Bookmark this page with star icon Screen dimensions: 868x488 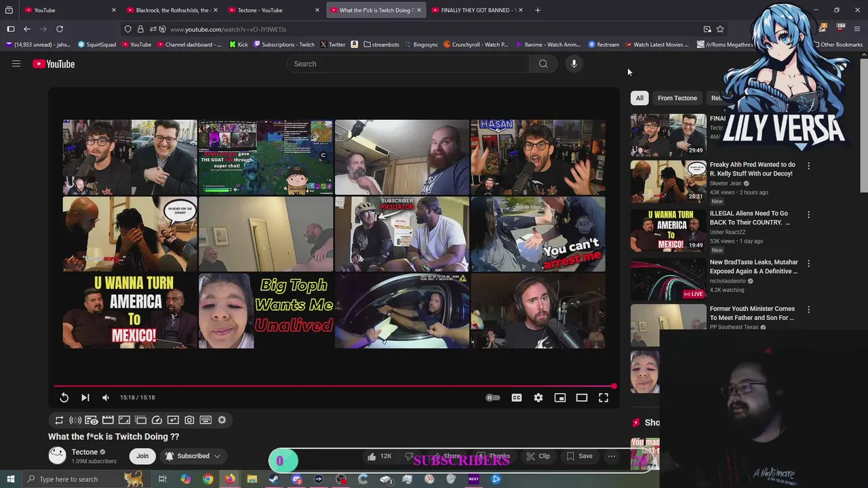pyautogui.click(x=720, y=29)
